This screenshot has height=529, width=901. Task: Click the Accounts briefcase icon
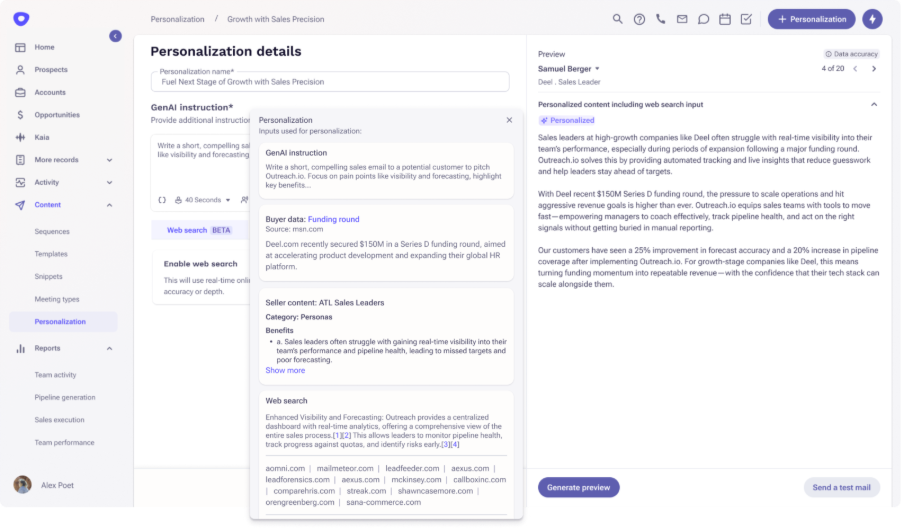(x=20, y=92)
